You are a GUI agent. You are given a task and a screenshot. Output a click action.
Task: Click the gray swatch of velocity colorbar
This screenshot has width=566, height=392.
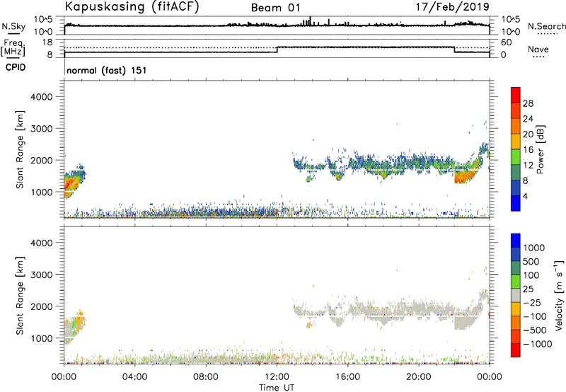516,295
